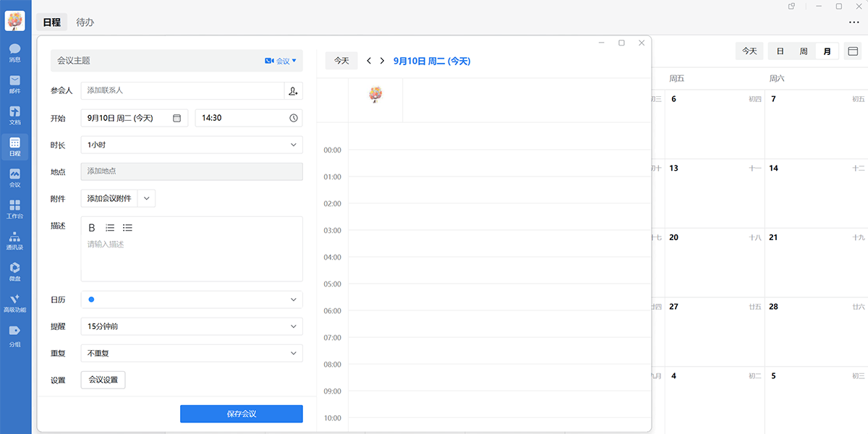Switch to the 待办 tab
This screenshot has width=868, height=434.
(85, 22)
